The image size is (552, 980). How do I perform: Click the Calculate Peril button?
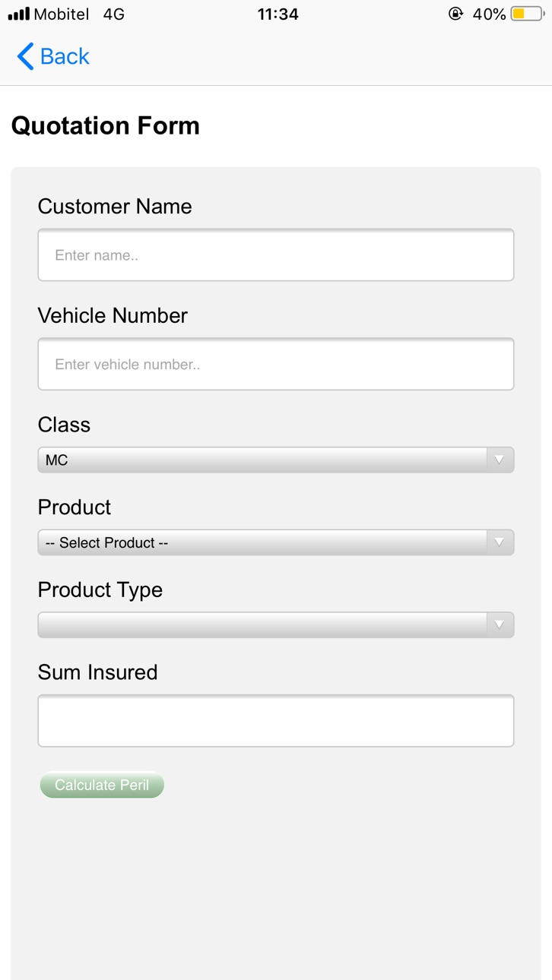pyautogui.click(x=102, y=785)
